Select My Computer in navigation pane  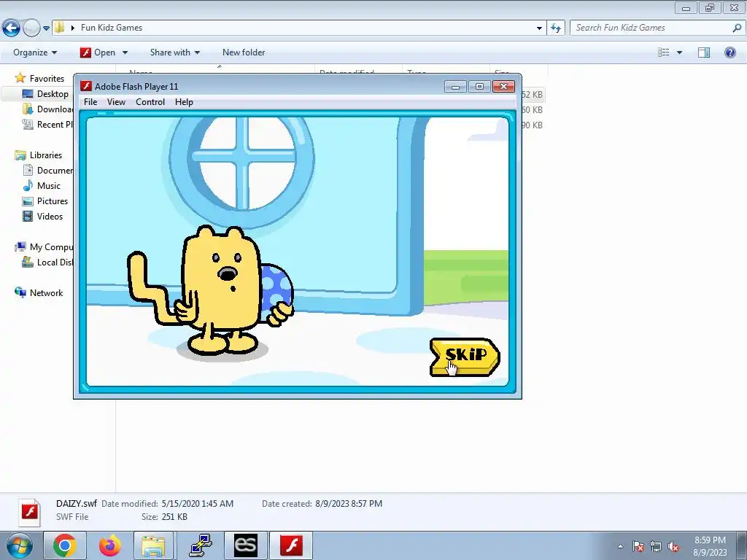point(52,246)
